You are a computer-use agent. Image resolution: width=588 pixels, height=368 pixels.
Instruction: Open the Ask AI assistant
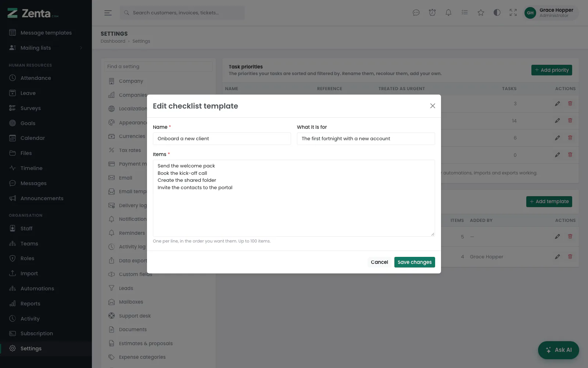coord(559,350)
